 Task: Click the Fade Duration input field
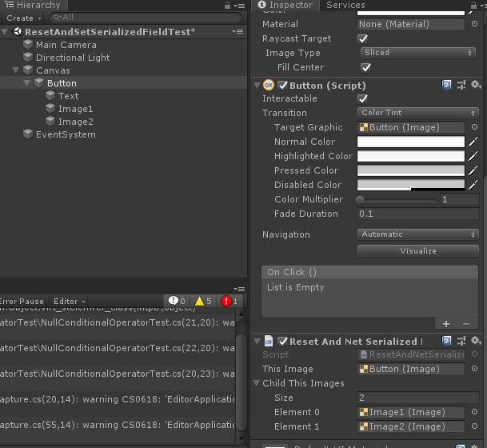(x=417, y=214)
